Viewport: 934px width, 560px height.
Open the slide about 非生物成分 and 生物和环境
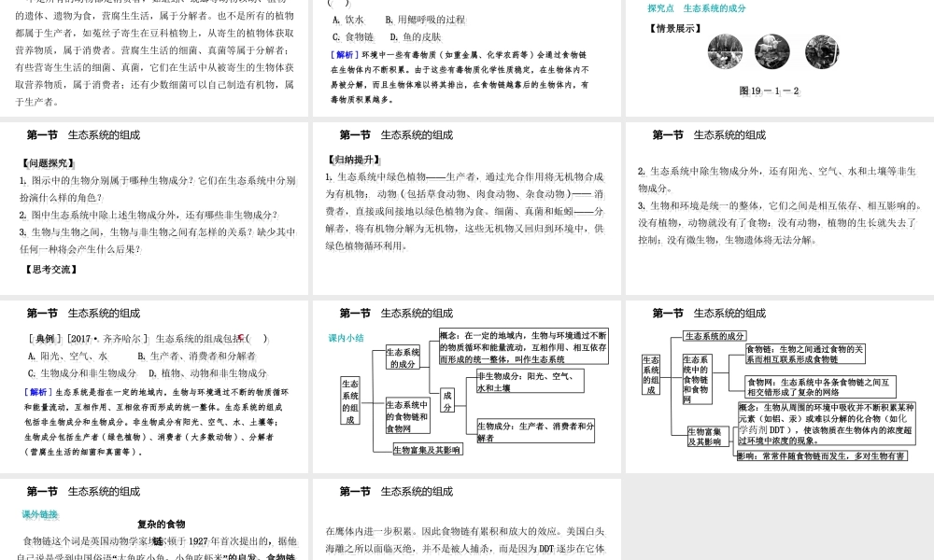[x=780, y=209]
